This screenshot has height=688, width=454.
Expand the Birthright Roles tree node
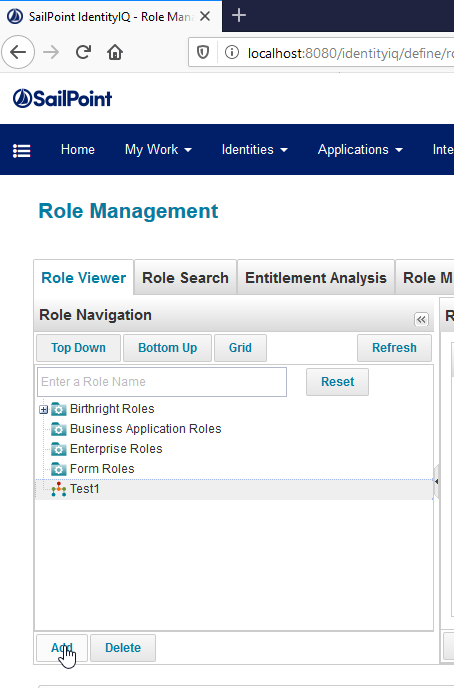pos(43,409)
